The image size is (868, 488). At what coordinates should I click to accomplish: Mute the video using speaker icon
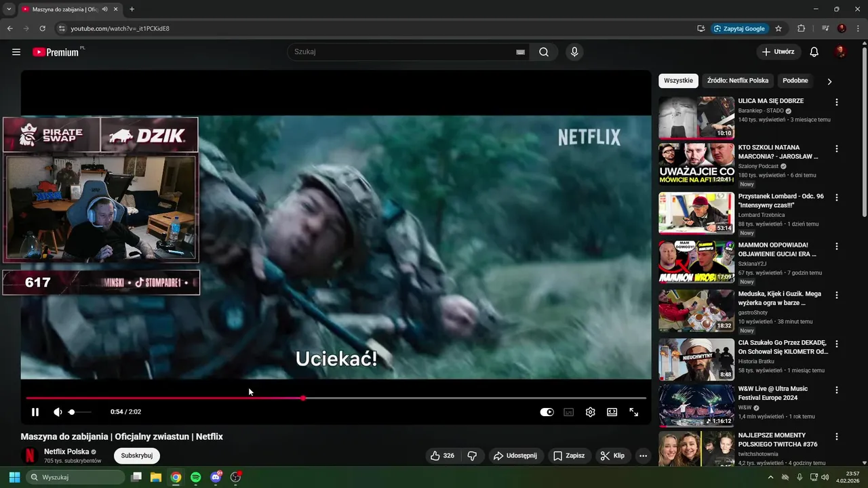click(x=58, y=412)
